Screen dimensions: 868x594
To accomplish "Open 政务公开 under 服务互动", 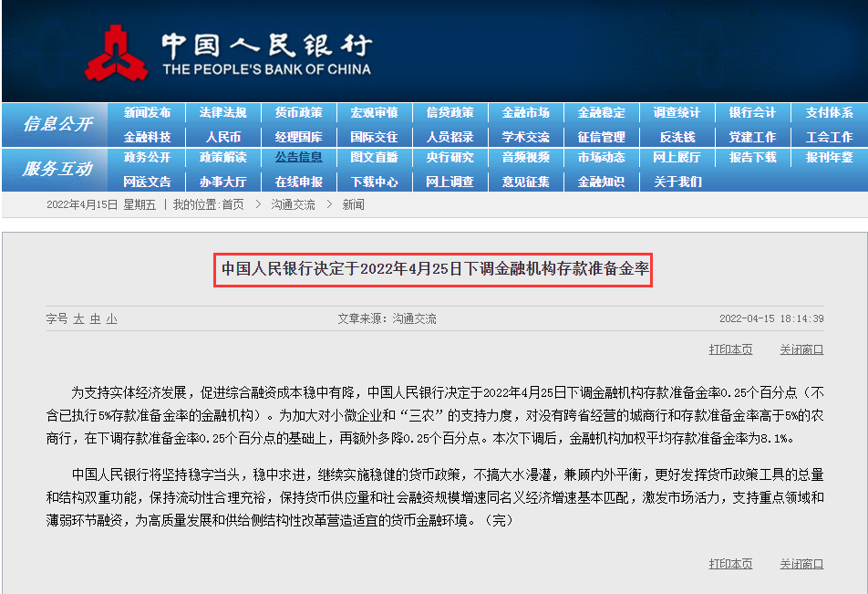I will (x=148, y=157).
